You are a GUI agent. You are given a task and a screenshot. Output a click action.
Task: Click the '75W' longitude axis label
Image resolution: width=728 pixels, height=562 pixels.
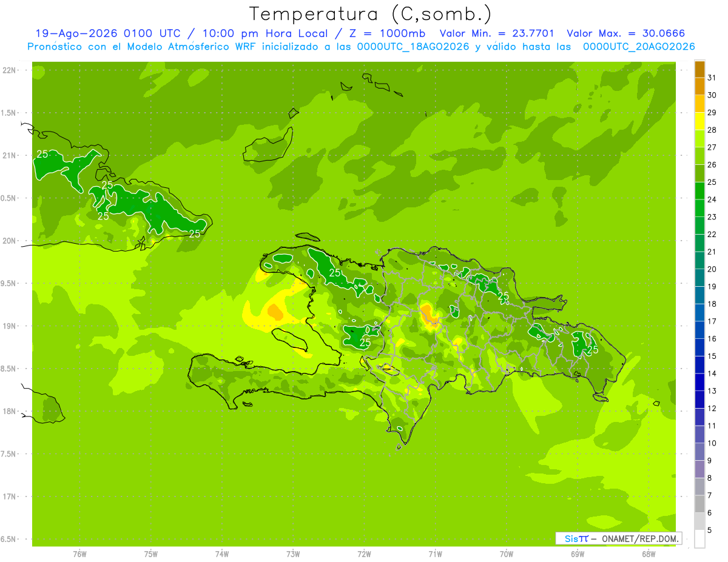click(x=151, y=554)
